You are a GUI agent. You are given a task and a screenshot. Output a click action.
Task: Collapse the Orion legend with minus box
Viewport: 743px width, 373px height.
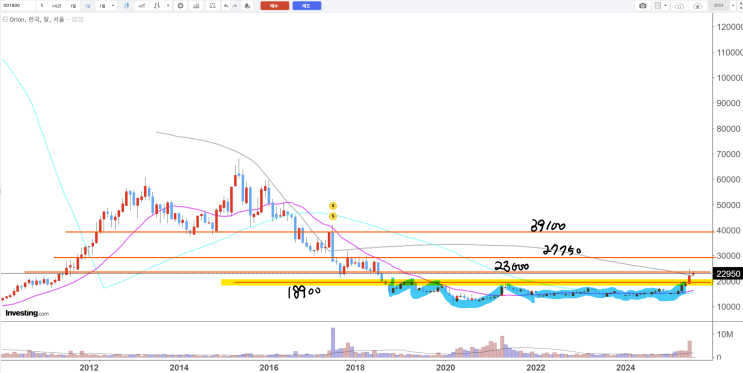5,19
